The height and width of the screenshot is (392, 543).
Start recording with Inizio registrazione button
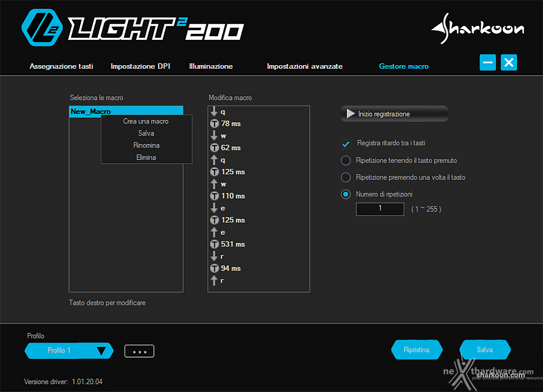pyautogui.click(x=394, y=114)
